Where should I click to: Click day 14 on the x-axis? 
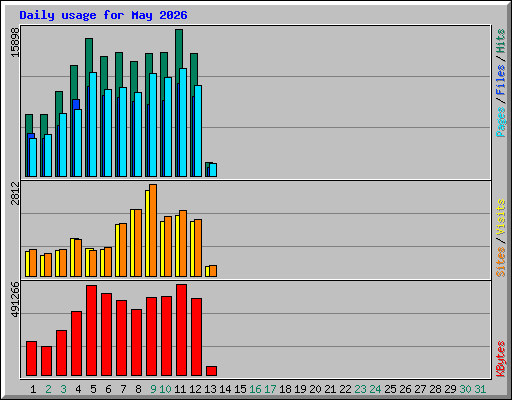[225, 389]
